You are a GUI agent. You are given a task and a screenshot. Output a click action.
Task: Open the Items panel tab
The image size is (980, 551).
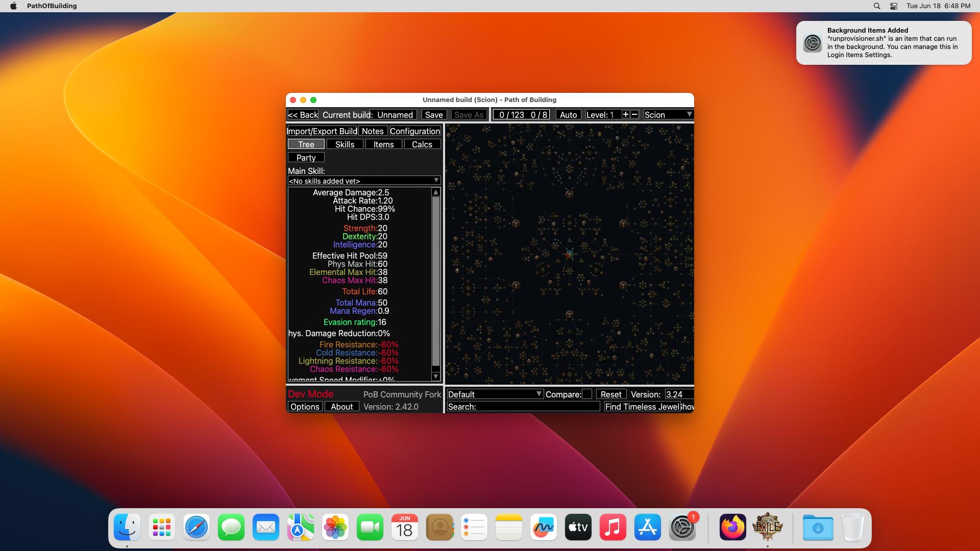(384, 144)
